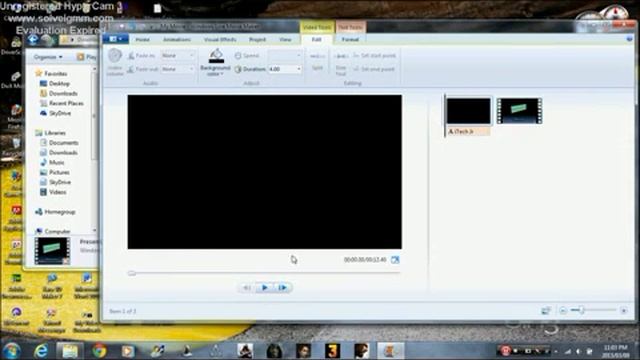Click the Video volume icon

coord(115,62)
